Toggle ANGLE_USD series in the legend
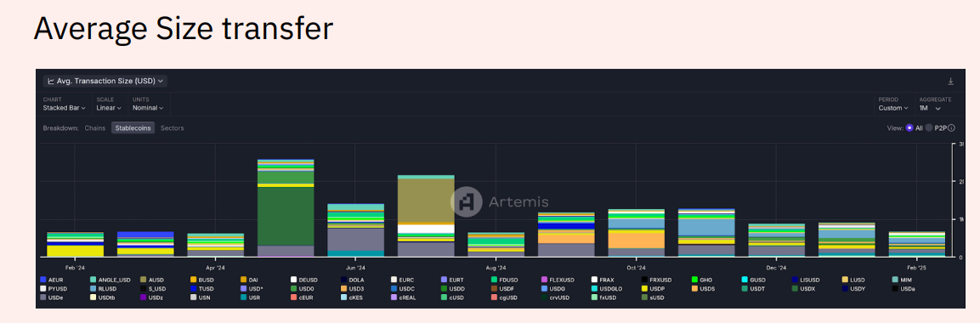The width and height of the screenshot is (980, 323). [x=110, y=280]
